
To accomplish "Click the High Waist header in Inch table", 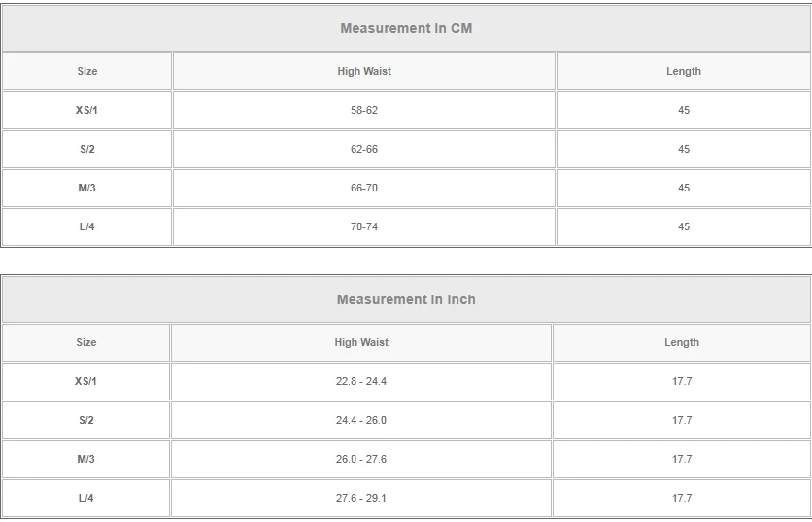I will coord(361,342).
